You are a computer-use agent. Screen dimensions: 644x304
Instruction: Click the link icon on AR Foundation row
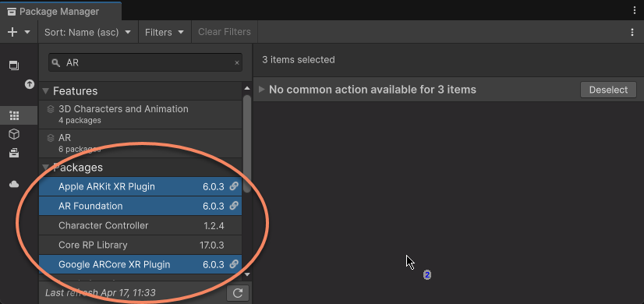(234, 206)
